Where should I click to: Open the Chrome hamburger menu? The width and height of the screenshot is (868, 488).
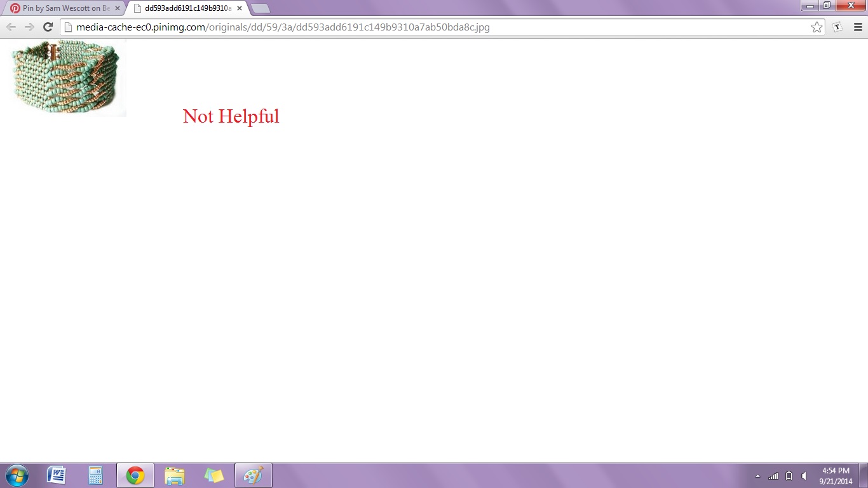[857, 27]
